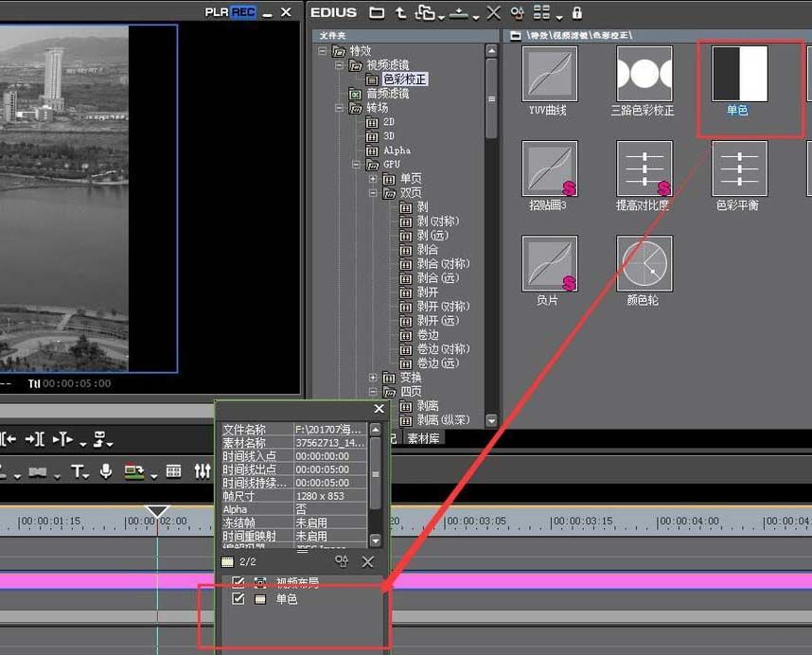Click the delete X icon in effects toolbar
Image resolution: width=812 pixels, height=655 pixels.
point(493,13)
